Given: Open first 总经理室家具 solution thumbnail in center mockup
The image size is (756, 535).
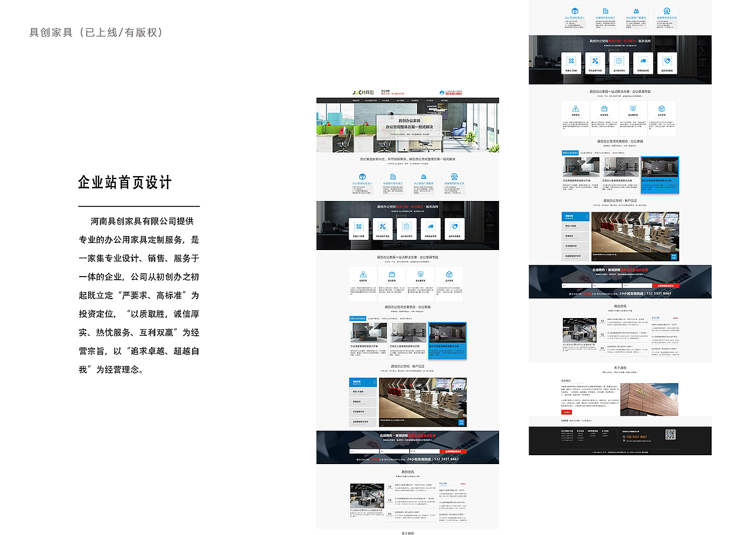Looking at the screenshot, I should (368, 333).
